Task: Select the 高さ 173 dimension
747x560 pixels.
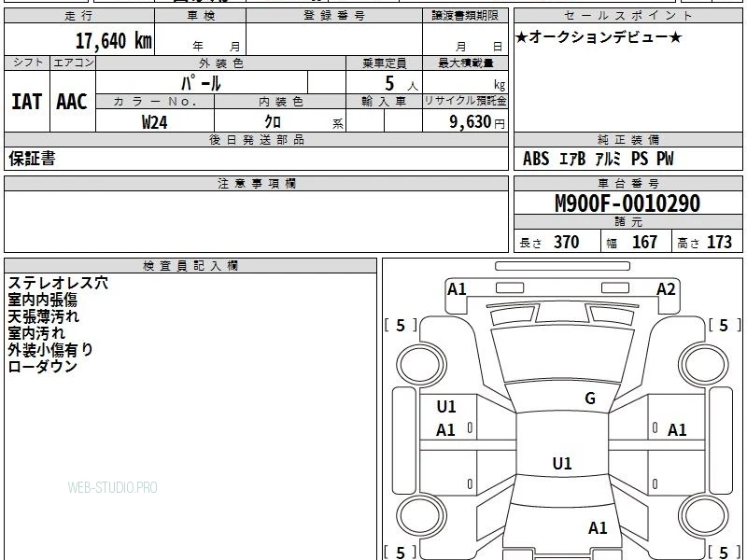Action: click(705, 243)
